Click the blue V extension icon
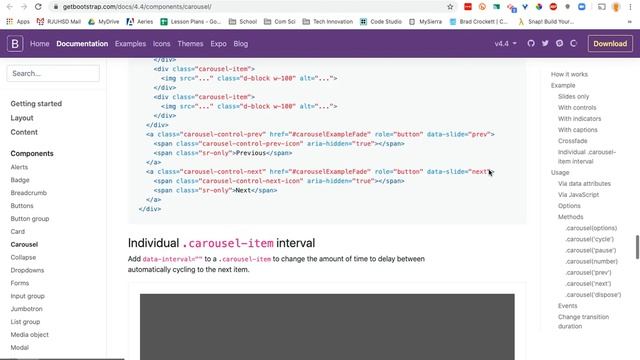 (x=525, y=7)
